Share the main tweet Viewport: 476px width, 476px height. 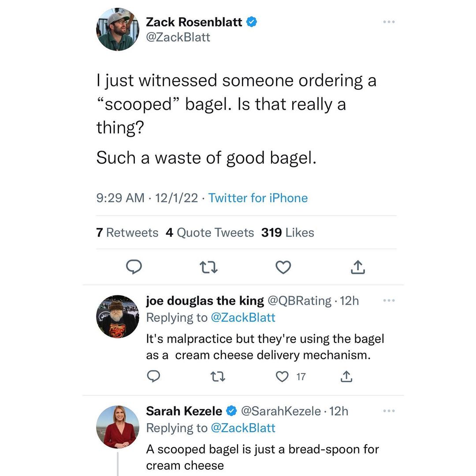pos(358,267)
